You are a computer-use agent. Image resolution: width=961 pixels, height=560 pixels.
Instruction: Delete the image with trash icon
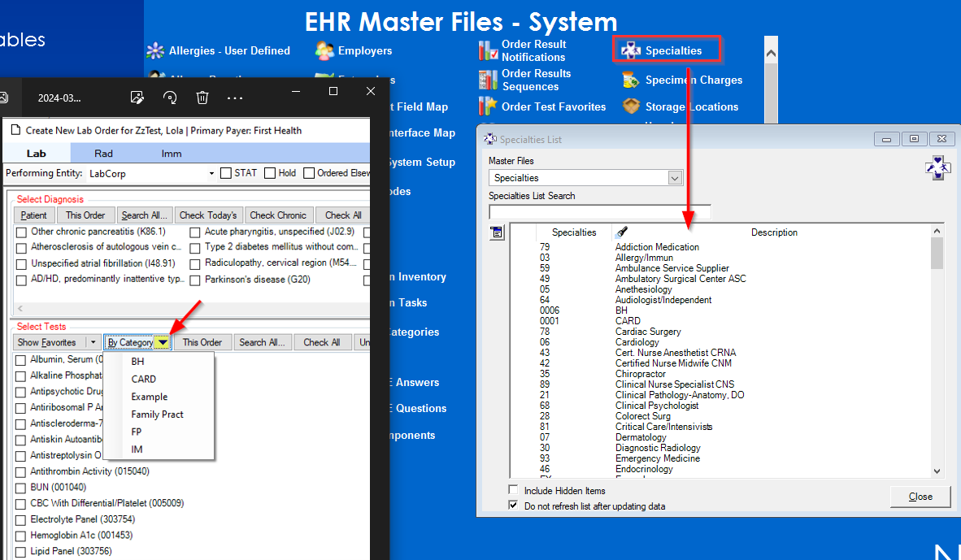(202, 98)
